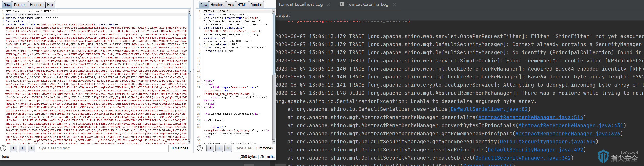
Task: Switch response view to Raw tab
Action: point(204,4)
